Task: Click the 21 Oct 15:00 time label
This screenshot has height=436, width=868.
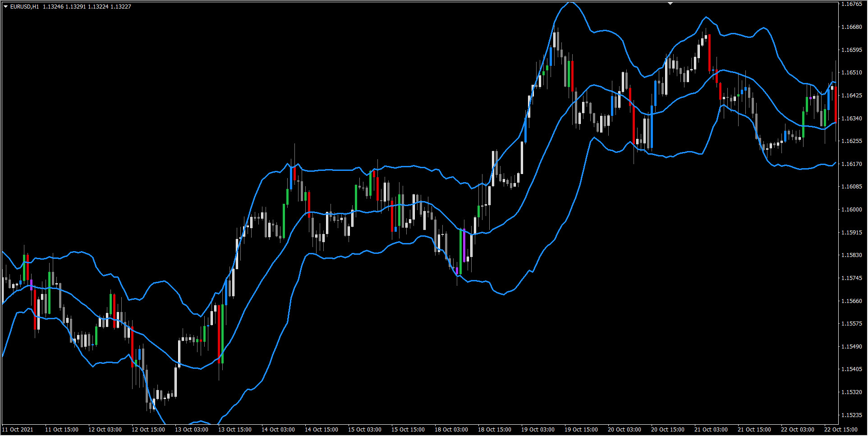Action: (754, 430)
